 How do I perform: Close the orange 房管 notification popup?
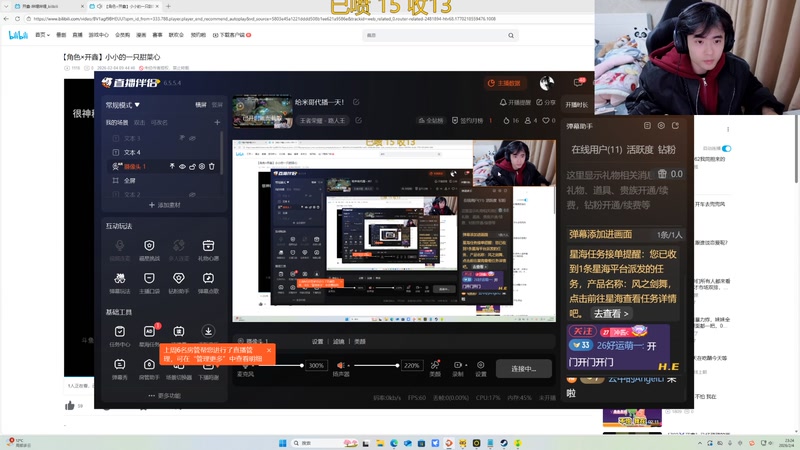click(x=269, y=350)
